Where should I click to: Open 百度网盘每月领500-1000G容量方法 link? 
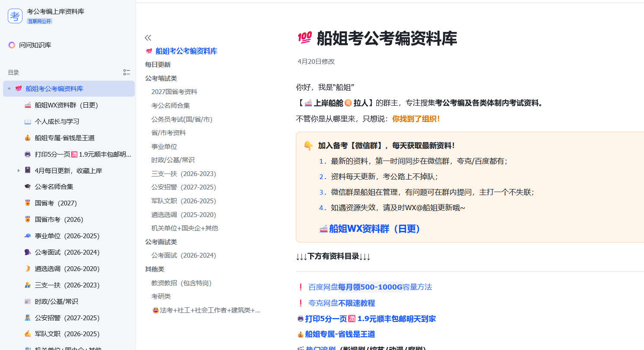pyautogui.click(x=370, y=287)
